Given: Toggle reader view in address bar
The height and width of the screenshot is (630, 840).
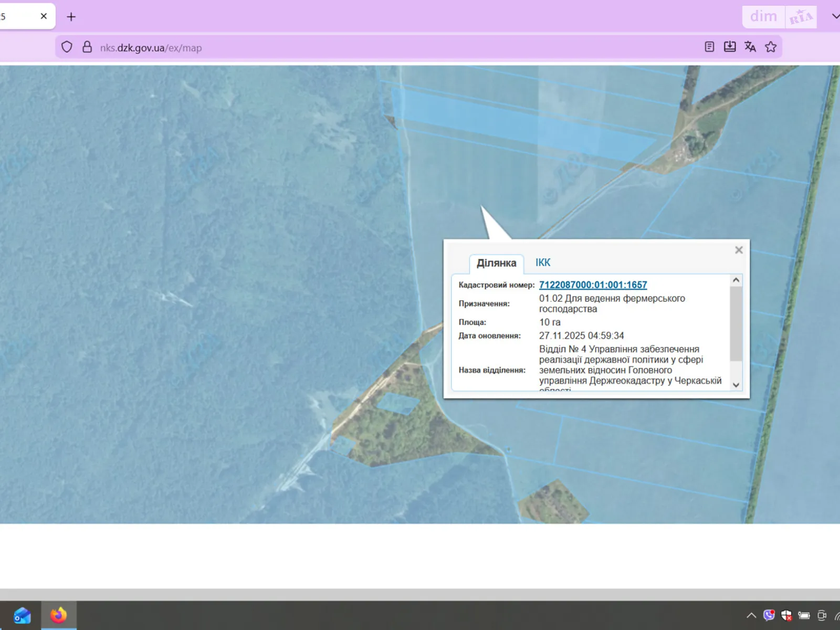Looking at the screenshot, I should tap(709, 47).
